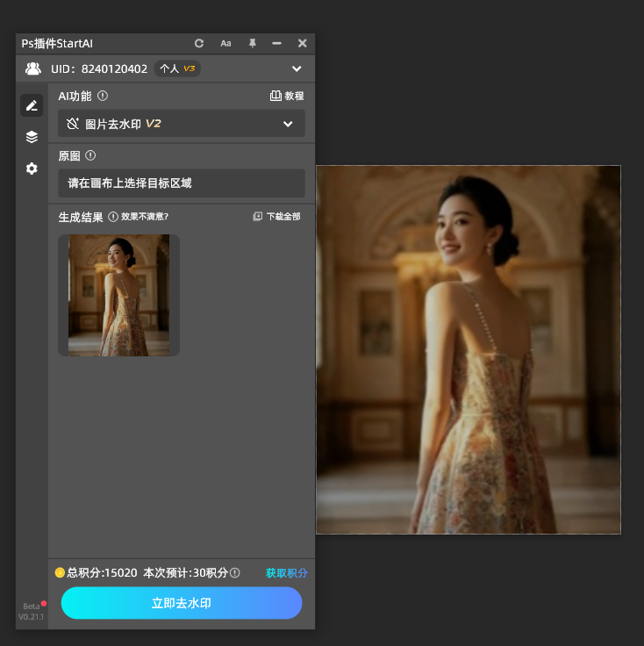
Task: Click the info icon beside 本次预计 30积分
Action: (x=234, y=572)
